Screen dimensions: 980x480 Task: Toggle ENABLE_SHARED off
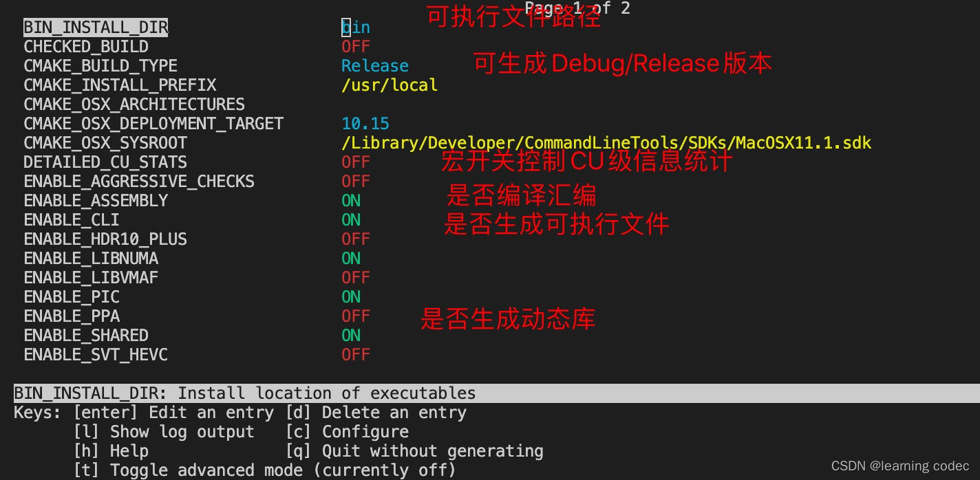[350, 335]
